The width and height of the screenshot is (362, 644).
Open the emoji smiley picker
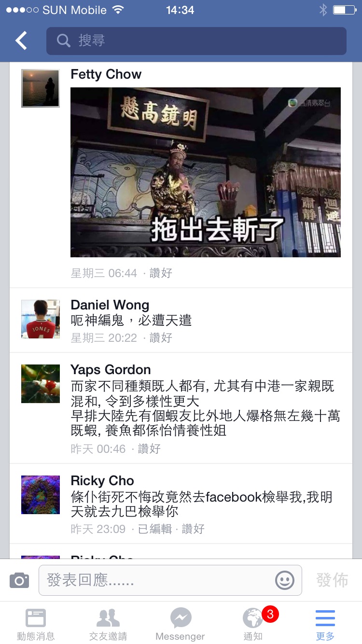pyautogui.click(x=285, y=580)
